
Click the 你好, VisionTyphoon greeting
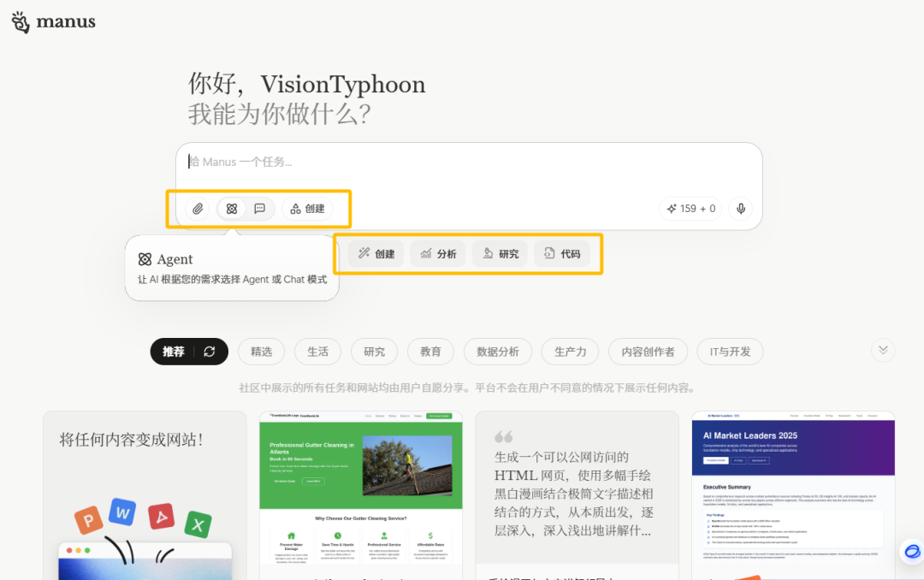click(x=306, y=85)
